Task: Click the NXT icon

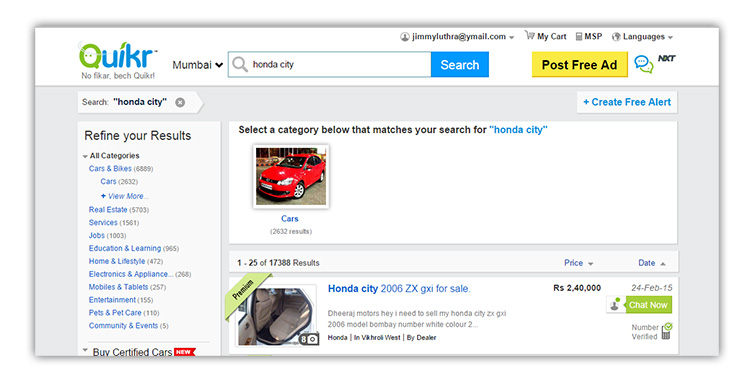Action: [x=666, y=58]
